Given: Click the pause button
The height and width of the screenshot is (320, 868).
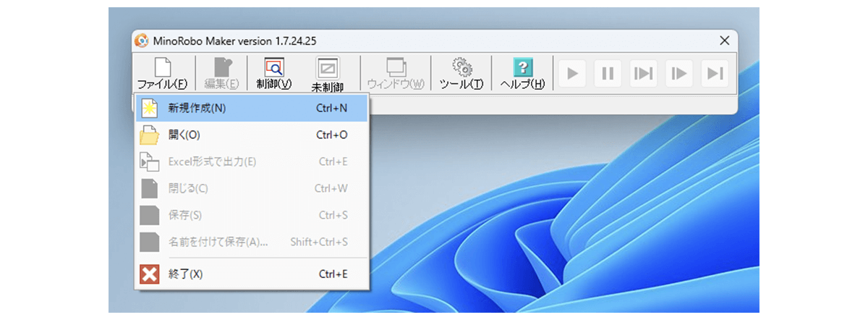Looking at the screenshot, I should [608, 73].
